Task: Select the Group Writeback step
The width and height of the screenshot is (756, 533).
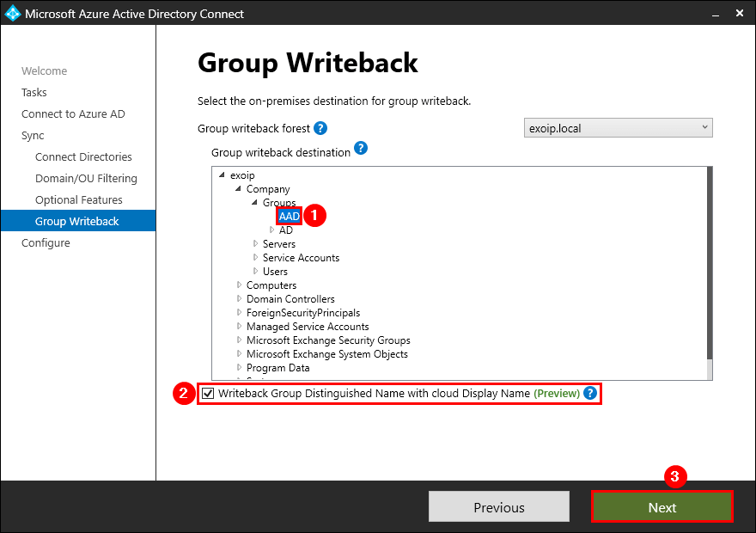Action: pyautogui.click(x=78, y=221)
